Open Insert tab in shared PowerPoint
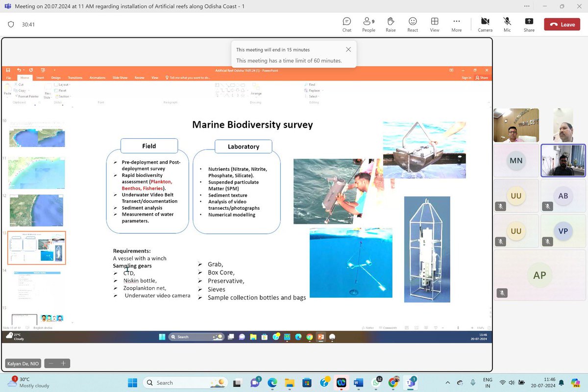588x392 pixels. [40, 77]
